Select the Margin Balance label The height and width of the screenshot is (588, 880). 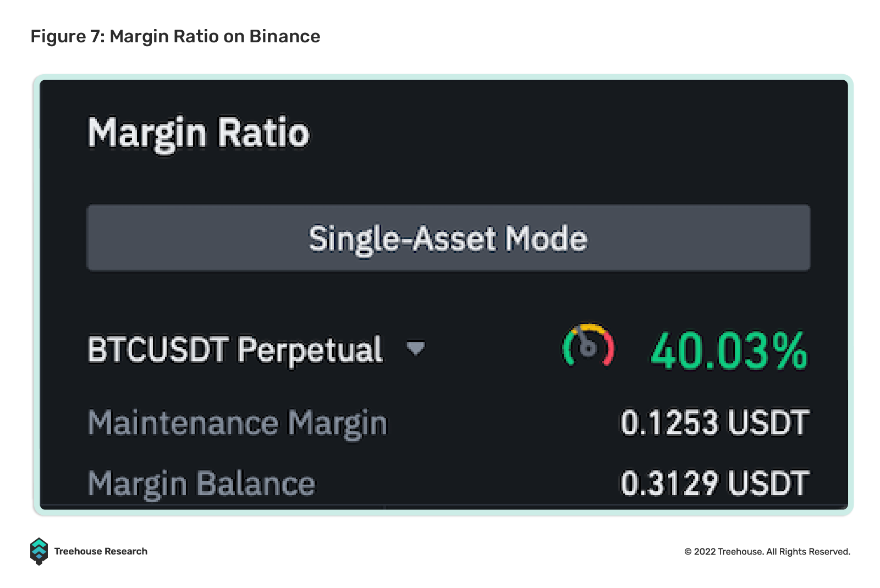point(201,484)
